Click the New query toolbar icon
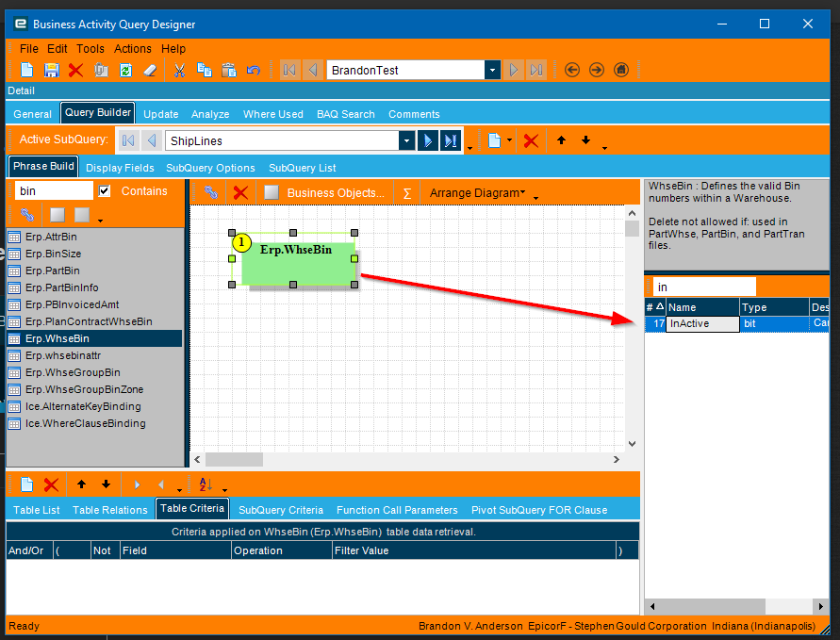The image size is (840, 640). (x=26, y=70)
